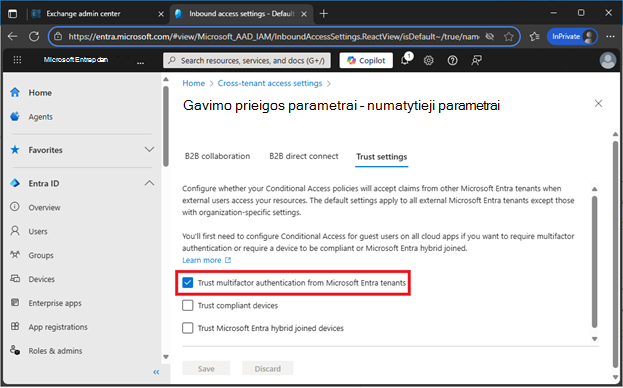Open browser settings and more menu
The height and width of the screenshot is (388, 623).
(x=611, y=37)
